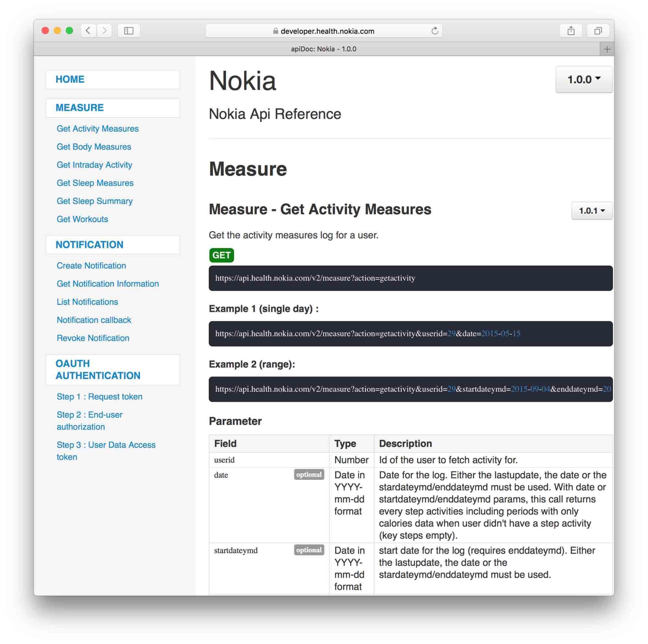Click the optional badge in startdateymd row
This screenshot has height=644, width=648.
click(x=309, y=550)
